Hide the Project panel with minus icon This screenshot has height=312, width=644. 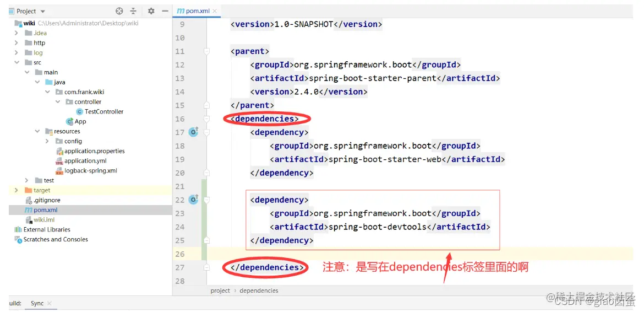[x=165, y=11]
